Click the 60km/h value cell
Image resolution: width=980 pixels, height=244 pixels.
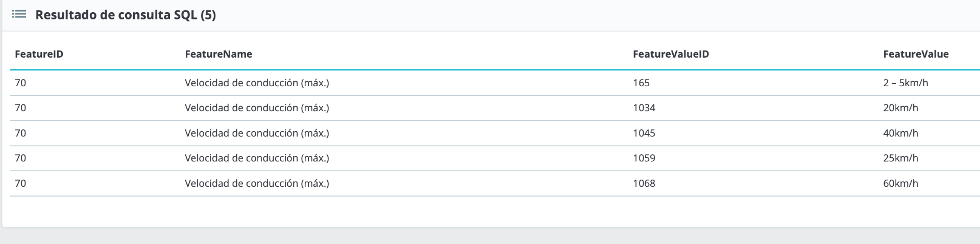click(900, 183)
